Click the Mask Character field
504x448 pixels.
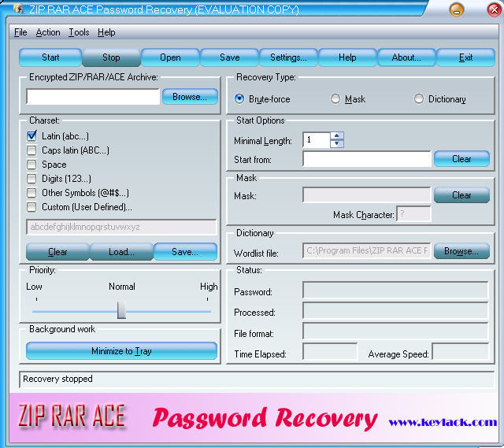[x=413, y=214]
